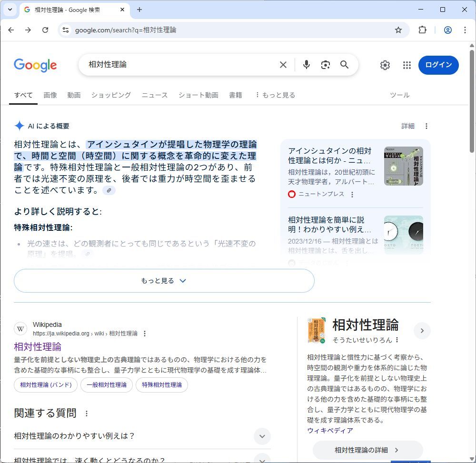Viewport: 476px width, 463px height.
Task: Click the AI overview sparkle icon
Action: pyautogui.click(x=19, y=126)
